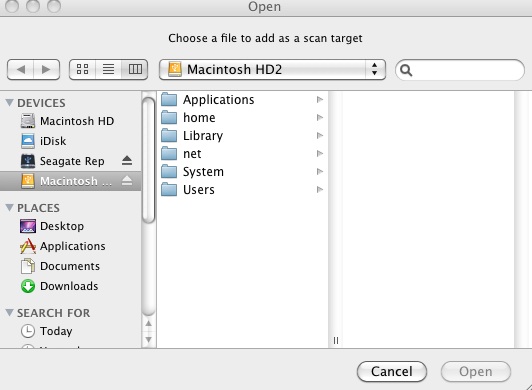532x390 pixels.
Task: Select the Library folder
Action: click(x=242, y=136)
